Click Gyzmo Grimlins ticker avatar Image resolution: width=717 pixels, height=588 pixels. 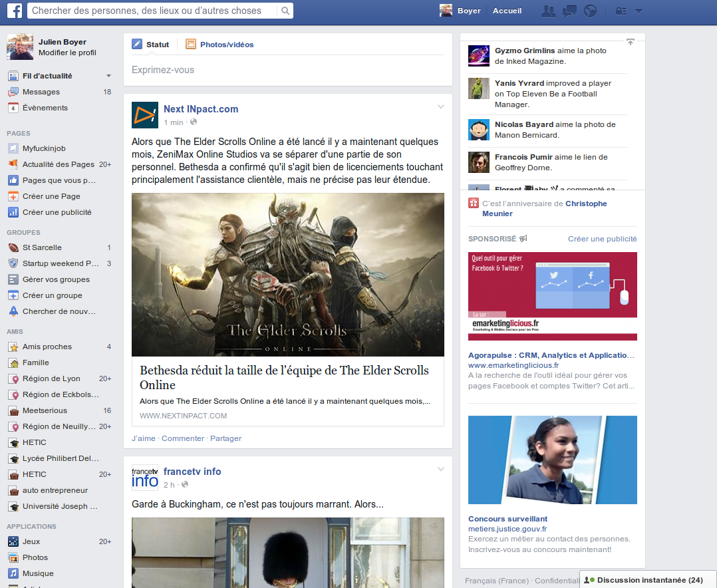click(x=479, y=56)
